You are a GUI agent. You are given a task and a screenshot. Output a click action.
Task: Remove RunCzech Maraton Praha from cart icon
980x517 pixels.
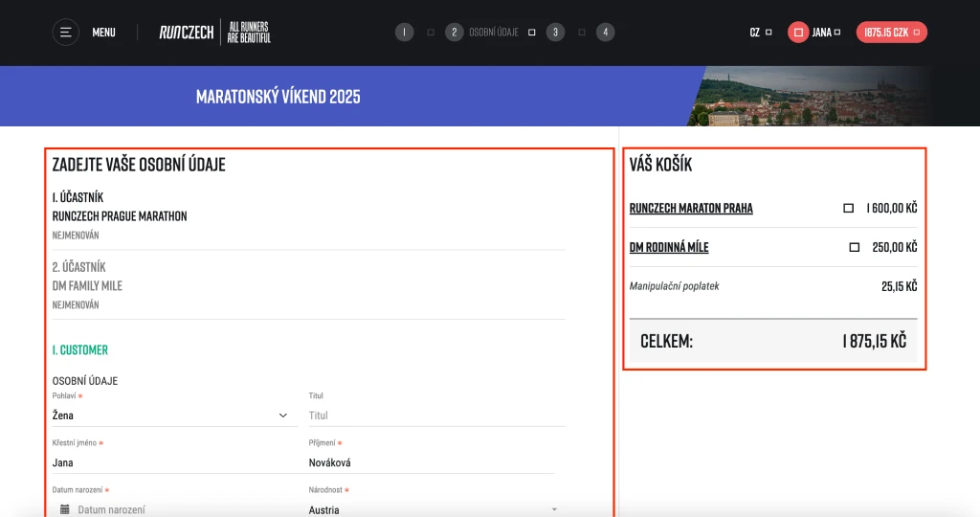pyautogui.click(x=848, y=208)
